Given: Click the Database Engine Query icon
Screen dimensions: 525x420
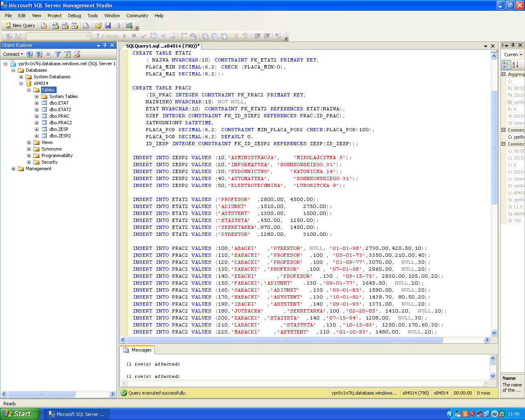Looking at the screenshot, I should click(44, 25).
